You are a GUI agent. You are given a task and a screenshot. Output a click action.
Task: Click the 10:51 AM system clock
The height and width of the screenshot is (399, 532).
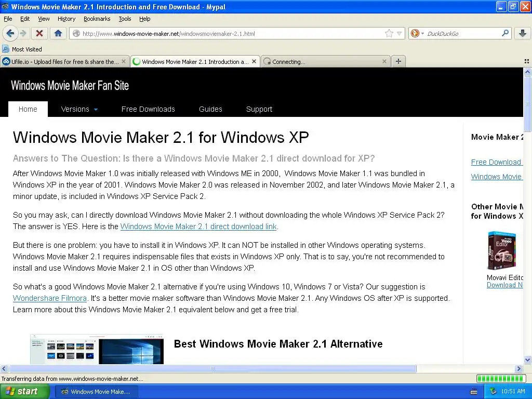click(513, 392)
